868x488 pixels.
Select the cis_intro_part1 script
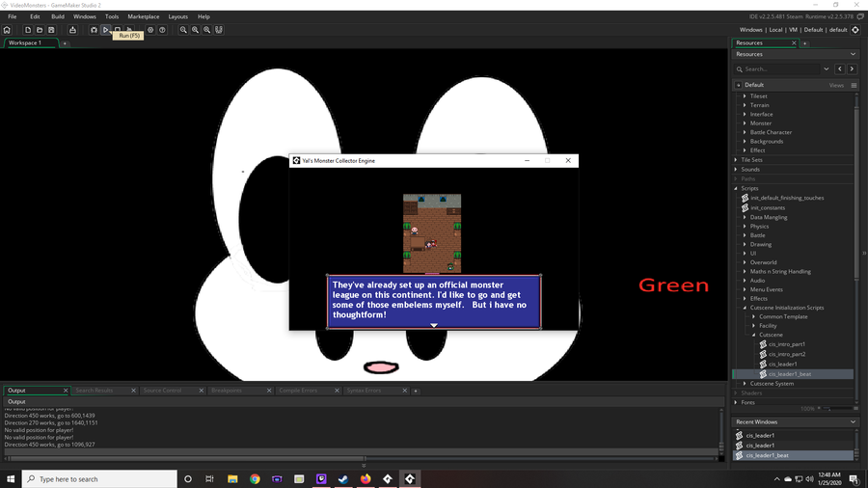click(787, 344)
